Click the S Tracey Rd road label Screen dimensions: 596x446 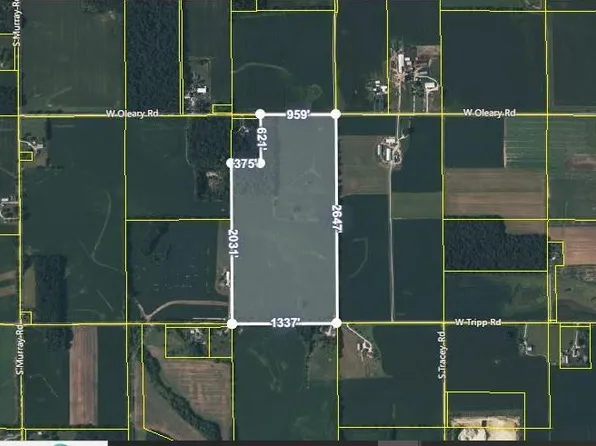441,355
